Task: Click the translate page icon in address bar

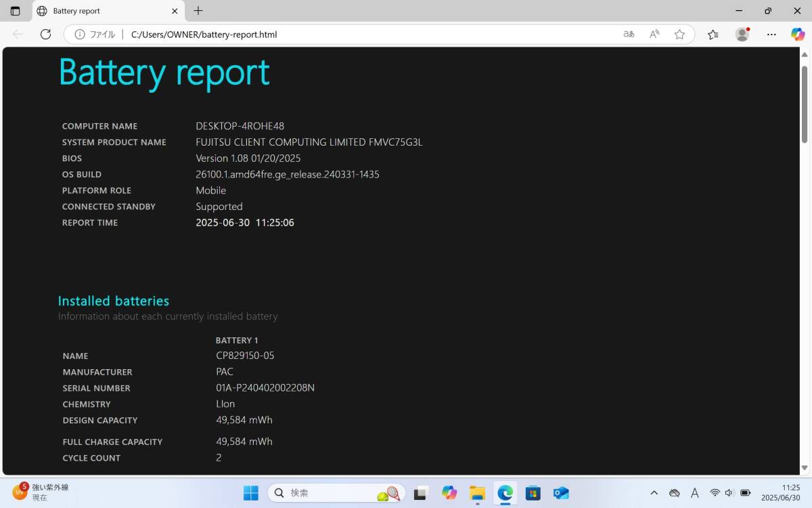Action: (x=629, y=35)
